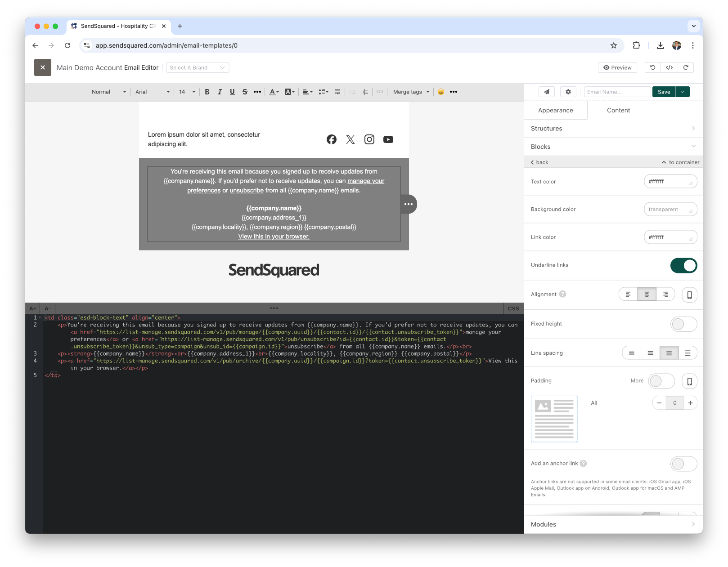Click the redo icon in editor header
This screenshot has height=567, width=728.
686,67
